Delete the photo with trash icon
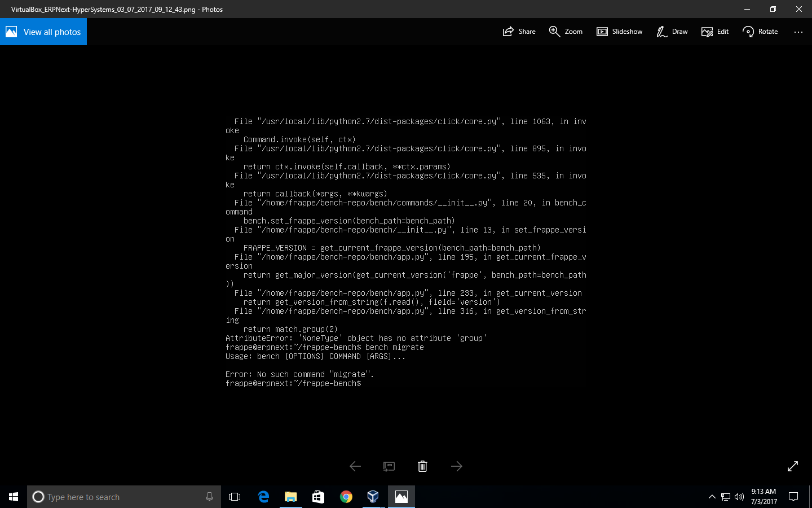The image size is (812, 508). tap(422, 466)
